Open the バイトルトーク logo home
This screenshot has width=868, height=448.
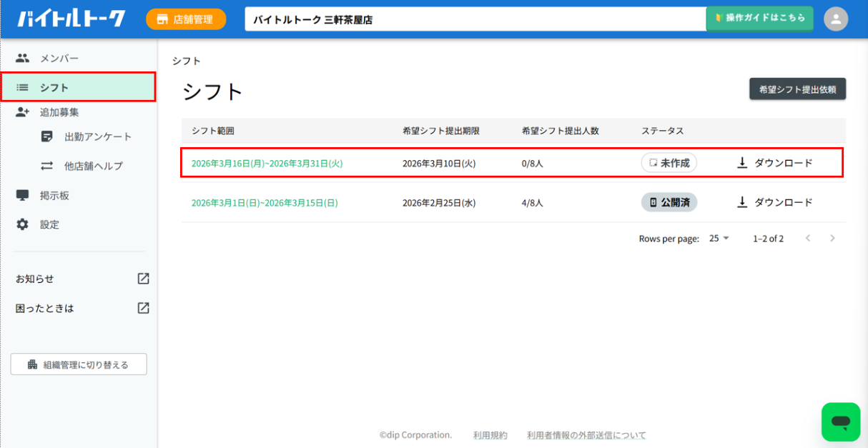(71, 19)
